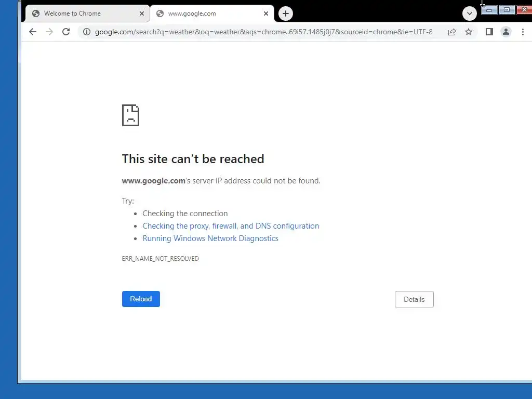The height and width of the screenshot is (399, 532).
Task: Bookmark this tab with the star icon
Action: [469, 32]
